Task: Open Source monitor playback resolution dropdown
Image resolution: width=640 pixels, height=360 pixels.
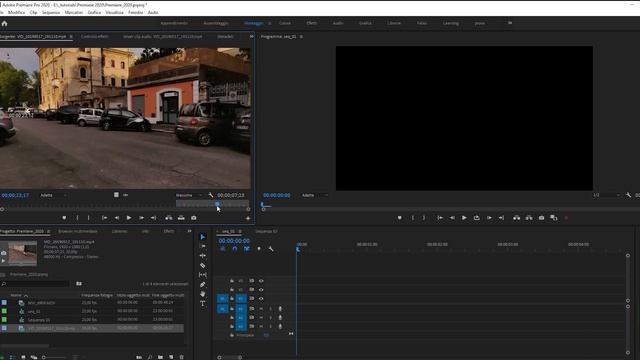Action: pos(189,195)
